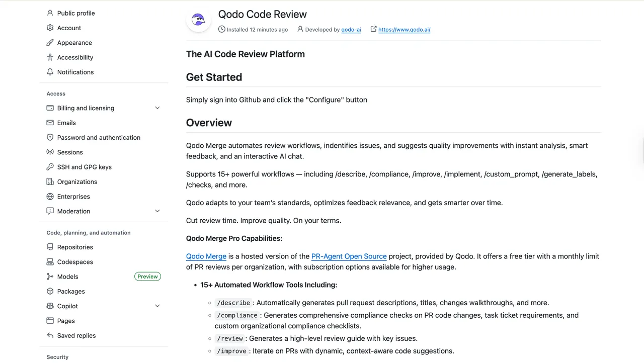644x363 pixels.
Task: Click the Accessibility figure icon
Action: (50, 57)
